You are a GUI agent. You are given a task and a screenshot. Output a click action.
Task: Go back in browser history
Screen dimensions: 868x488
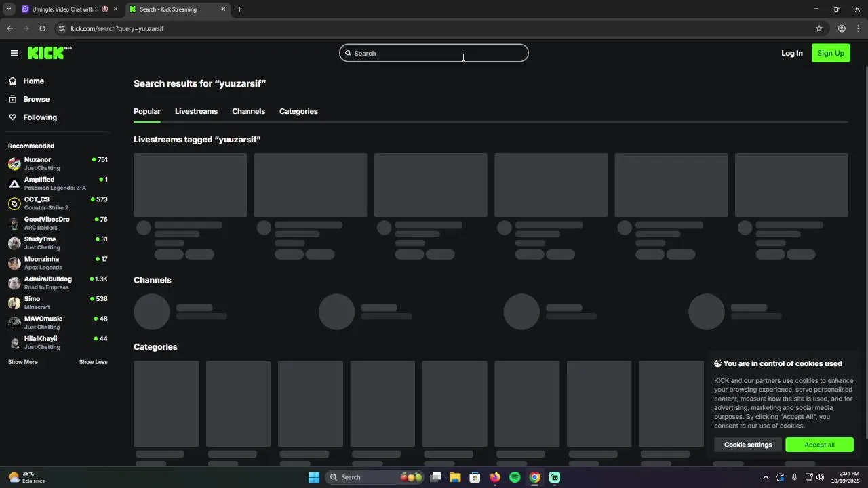9,28
